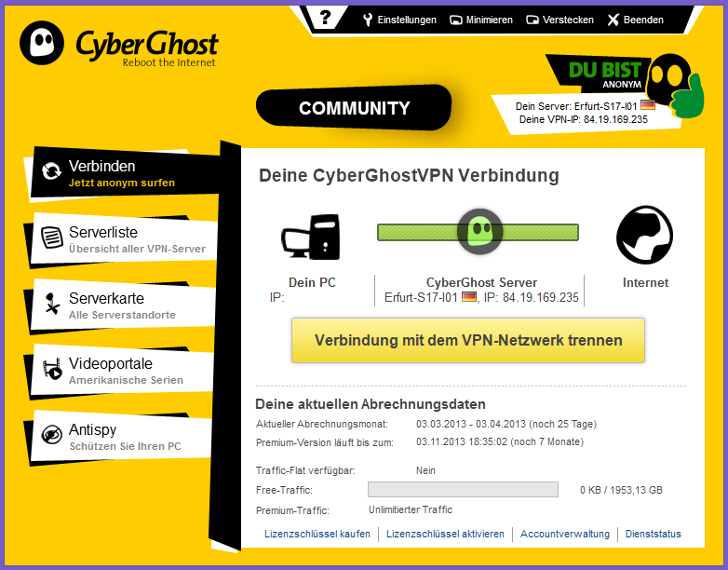
Task: Select the Videoportale tab
Action: [123, 372]
